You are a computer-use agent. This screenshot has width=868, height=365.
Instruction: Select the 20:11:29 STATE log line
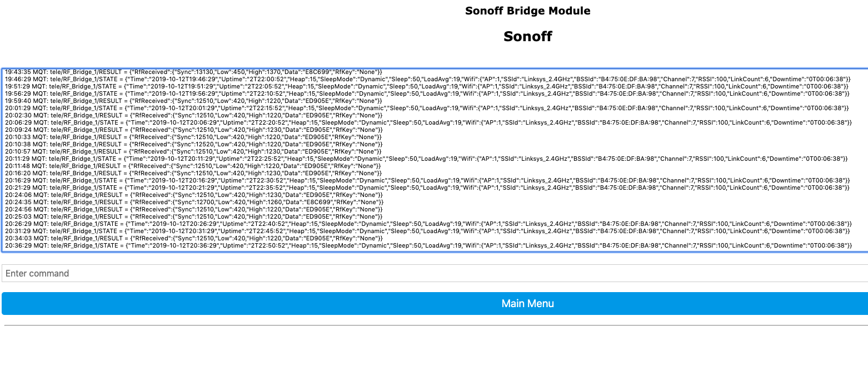pos(427,159)
